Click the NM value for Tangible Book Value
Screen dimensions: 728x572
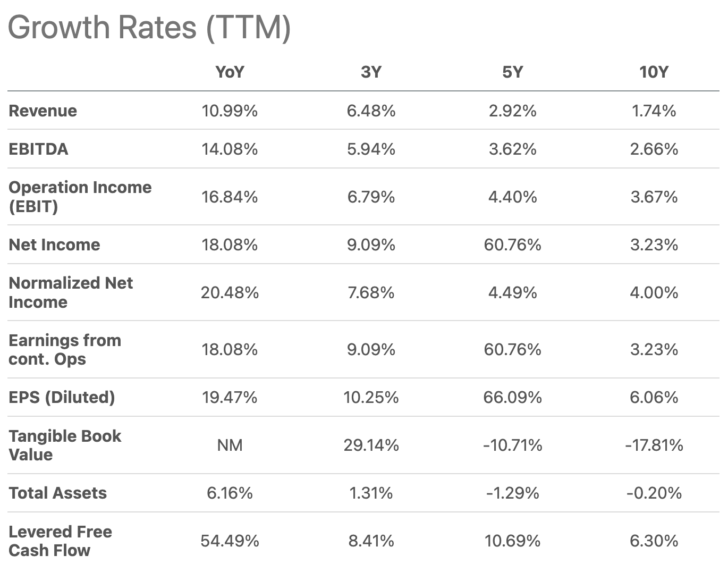(230, 445)
